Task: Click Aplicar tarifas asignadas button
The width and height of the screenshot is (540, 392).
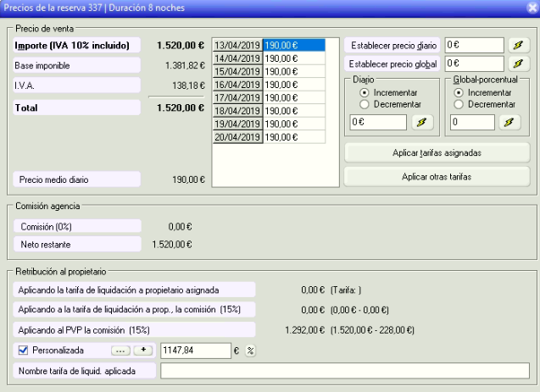Action: pos(437,152)
